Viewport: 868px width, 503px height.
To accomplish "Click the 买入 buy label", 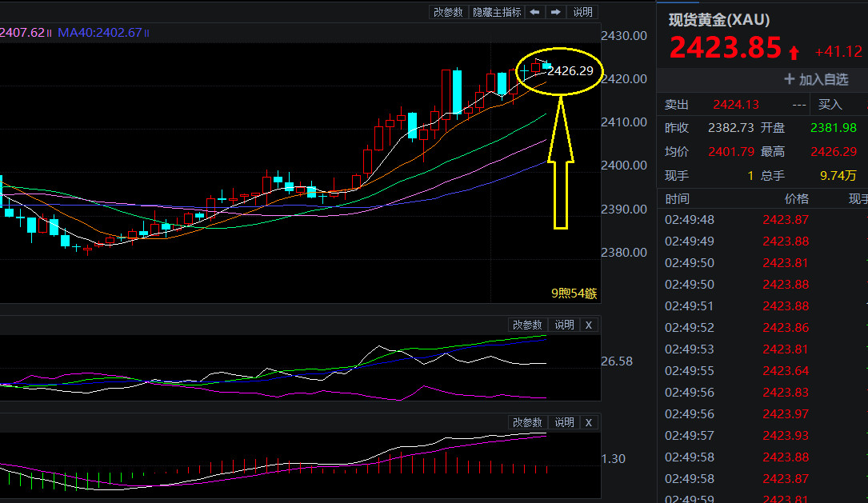I will point(830,105).
